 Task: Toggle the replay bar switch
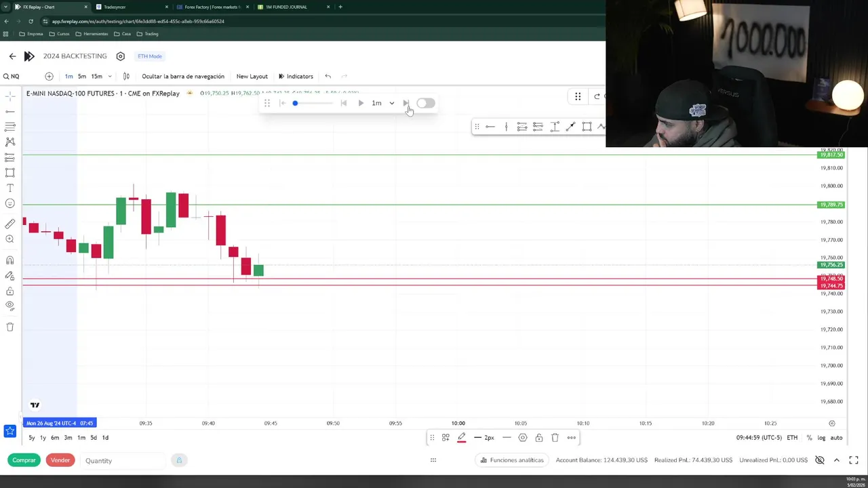425,103
